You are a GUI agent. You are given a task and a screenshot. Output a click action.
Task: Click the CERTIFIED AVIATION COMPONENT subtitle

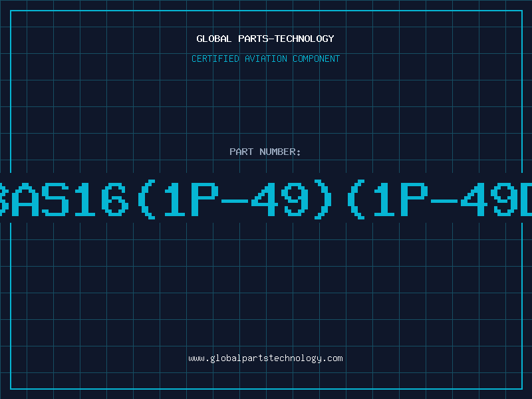(x=265, y=59)
